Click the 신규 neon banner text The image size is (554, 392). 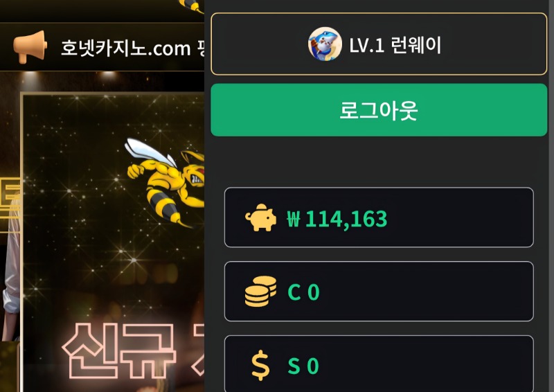tap(118, 350)
